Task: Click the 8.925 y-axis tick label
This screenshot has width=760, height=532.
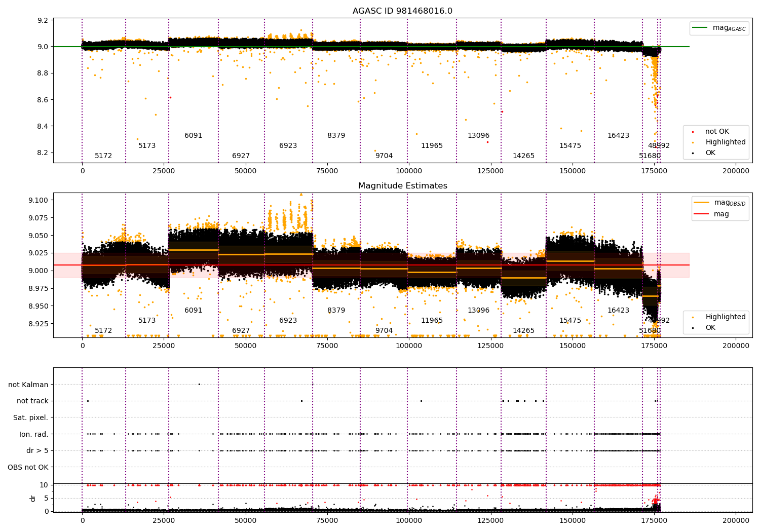Action: tap(39, 324)
